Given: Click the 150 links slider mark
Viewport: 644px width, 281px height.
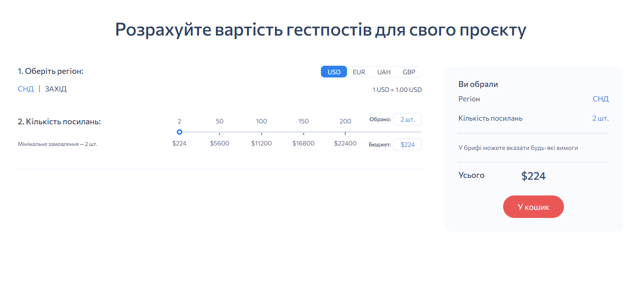Looking at the screenshot, I should [x=303, y=132].
